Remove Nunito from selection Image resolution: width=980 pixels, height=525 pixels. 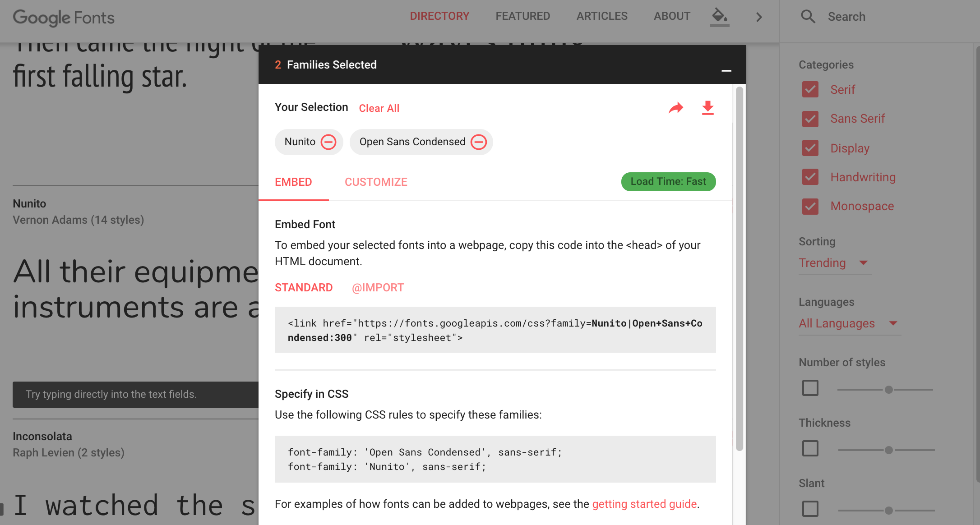328,142
